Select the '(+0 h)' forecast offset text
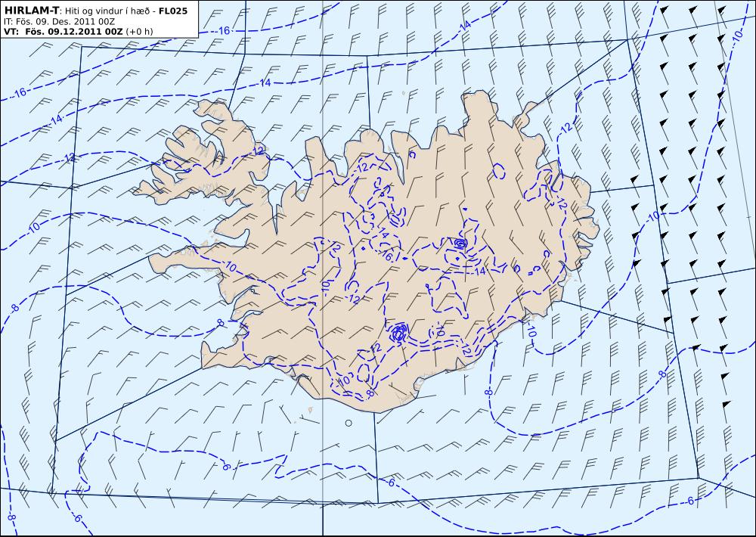The width and height of the screenshot is (756, 537). (x=139, y=32)
